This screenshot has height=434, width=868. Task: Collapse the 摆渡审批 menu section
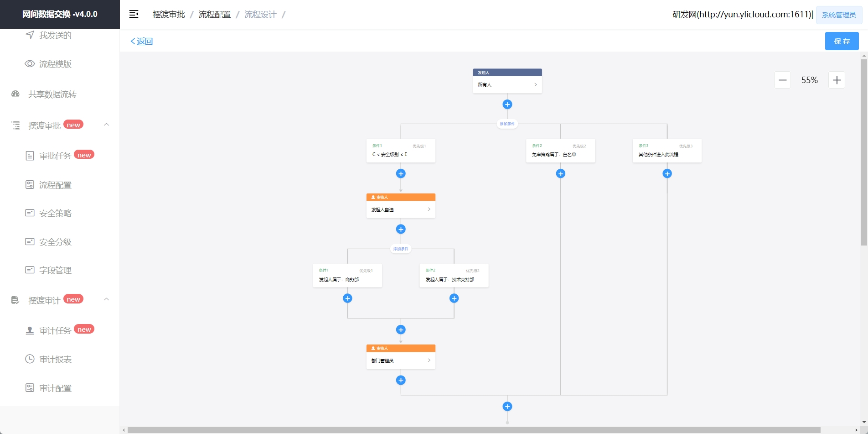click(x=106, y=125)
